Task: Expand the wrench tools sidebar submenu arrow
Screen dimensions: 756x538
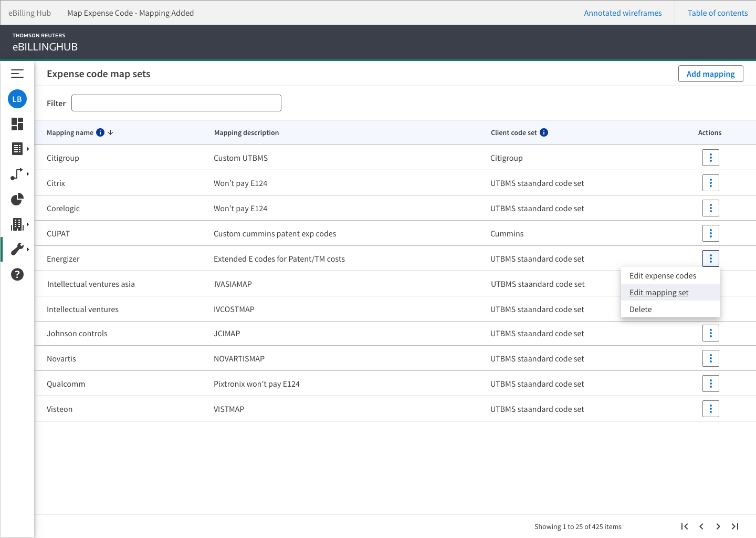Action: point(27,249)
